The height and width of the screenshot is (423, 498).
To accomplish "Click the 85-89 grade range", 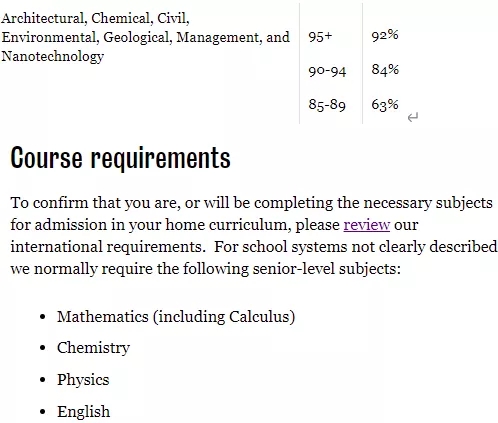I will [327, 105].
